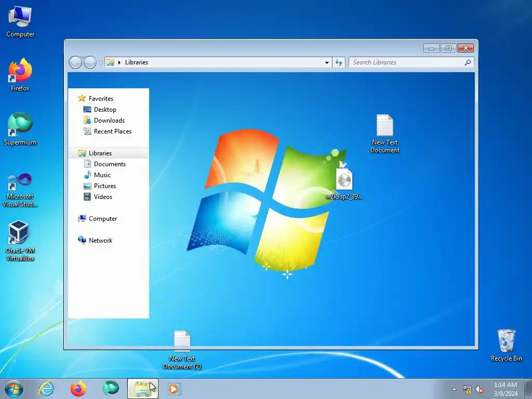532x399 pixels.
Task: Minimize the Libraries Explorer window
Action: [432, 48]
